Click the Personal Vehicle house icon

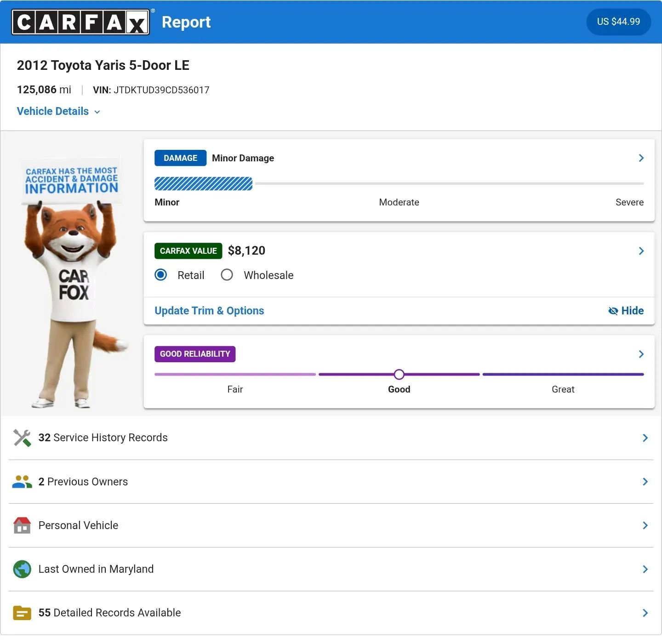click(22, 525)
